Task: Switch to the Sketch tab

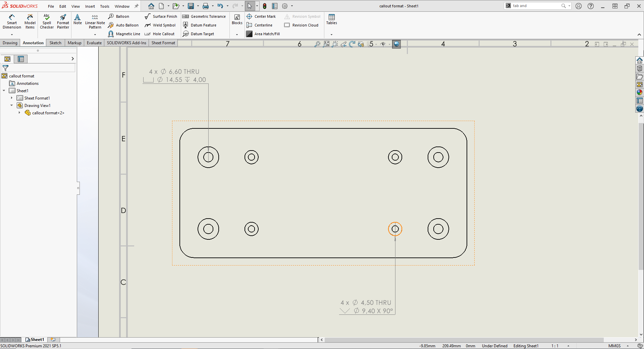Action: click(x=55, y=43)
